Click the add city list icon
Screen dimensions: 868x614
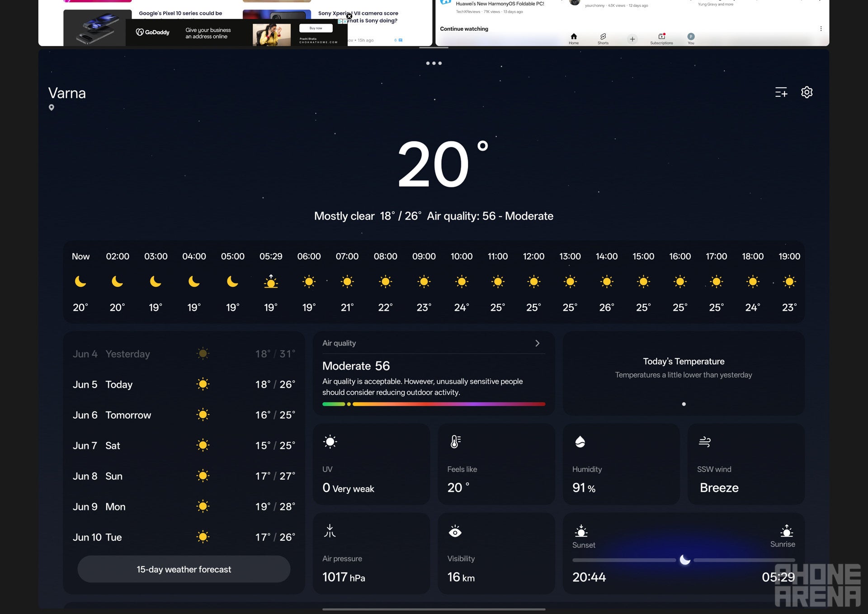[781, 92]
